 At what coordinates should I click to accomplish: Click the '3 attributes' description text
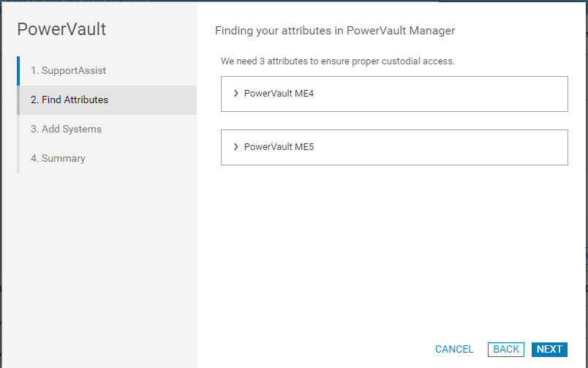coord(338,61)
